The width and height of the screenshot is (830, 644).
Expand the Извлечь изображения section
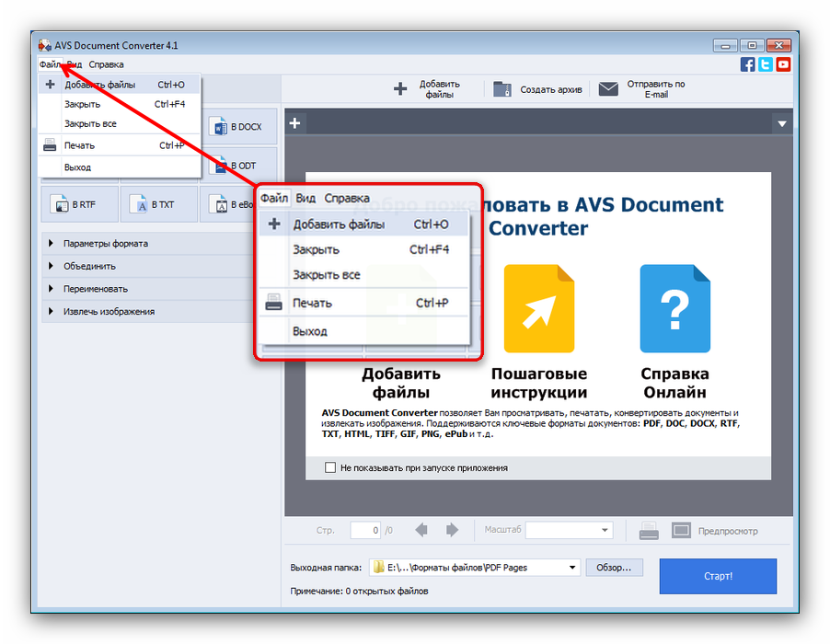tap(109, 312)
